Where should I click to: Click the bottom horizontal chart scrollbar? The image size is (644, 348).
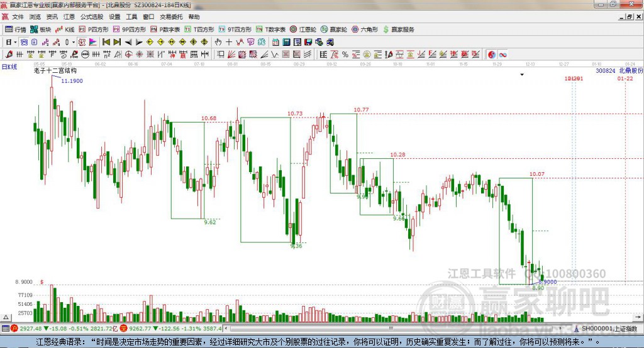click(x=392, y=329)
